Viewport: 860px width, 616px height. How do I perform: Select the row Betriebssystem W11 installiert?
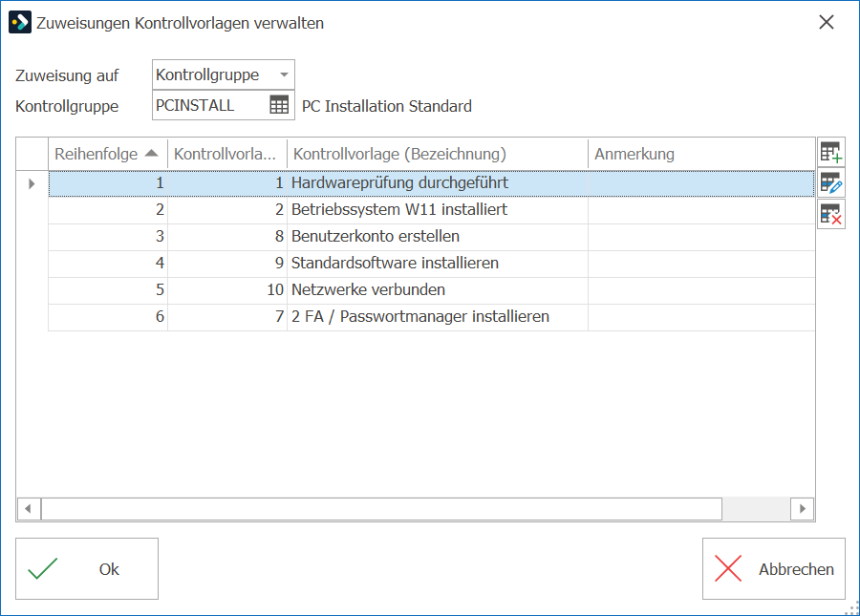[x=431, y=210]
